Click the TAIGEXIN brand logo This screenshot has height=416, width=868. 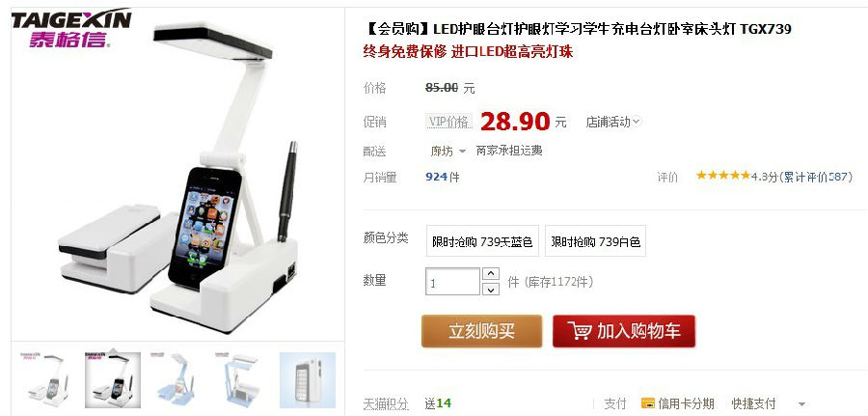point(71,27)
